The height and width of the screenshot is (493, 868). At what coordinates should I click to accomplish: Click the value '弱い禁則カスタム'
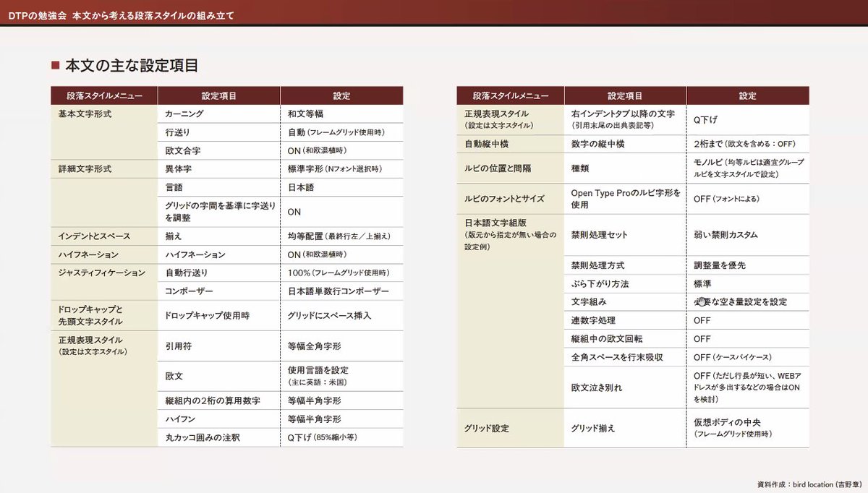point(726,235)
